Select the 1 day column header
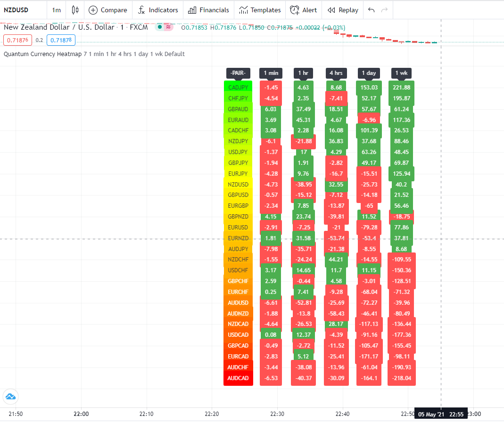 tap(369, 73)
